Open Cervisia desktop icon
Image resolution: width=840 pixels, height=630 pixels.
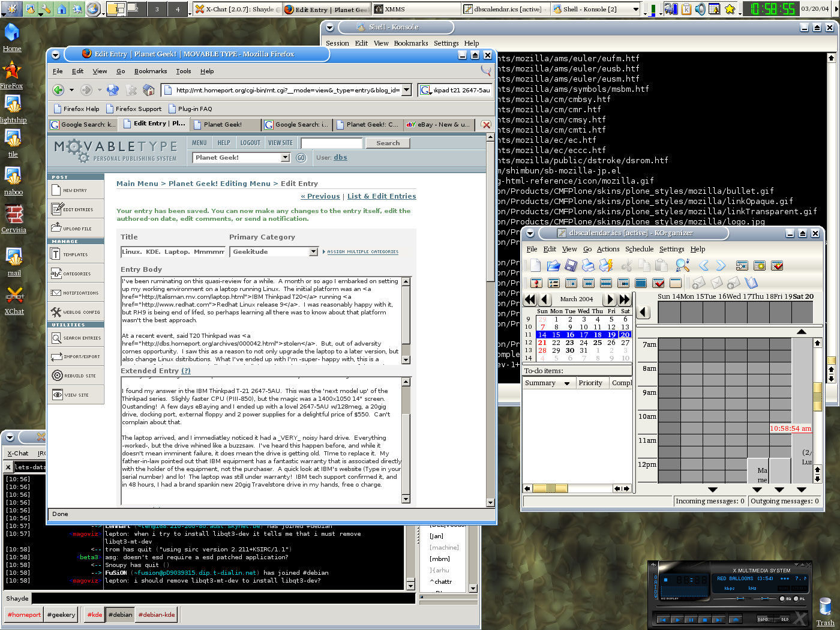point(14,218)
